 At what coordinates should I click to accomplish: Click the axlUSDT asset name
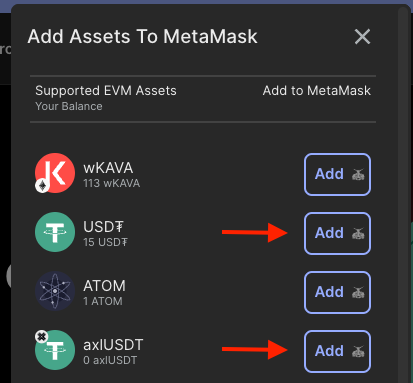113,345
